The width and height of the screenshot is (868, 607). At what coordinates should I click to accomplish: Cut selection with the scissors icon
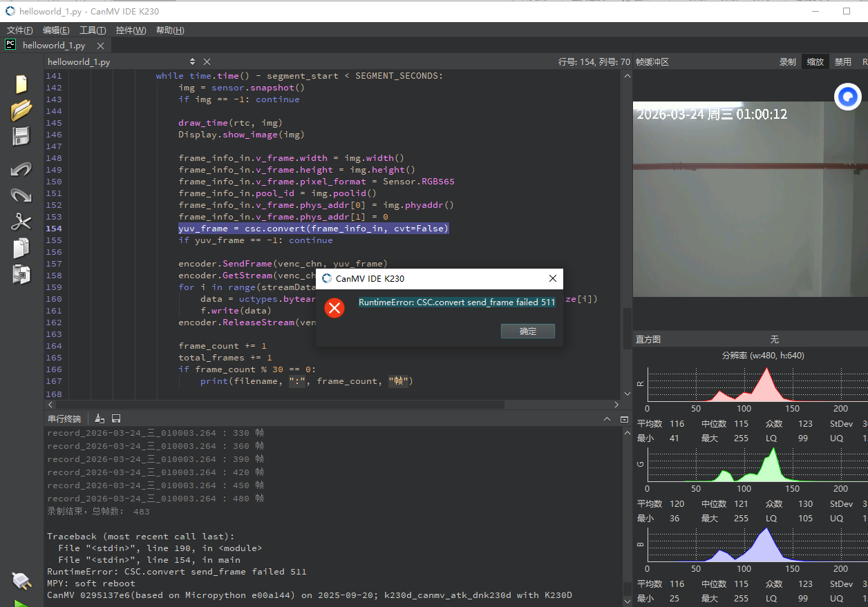point(21,222)
